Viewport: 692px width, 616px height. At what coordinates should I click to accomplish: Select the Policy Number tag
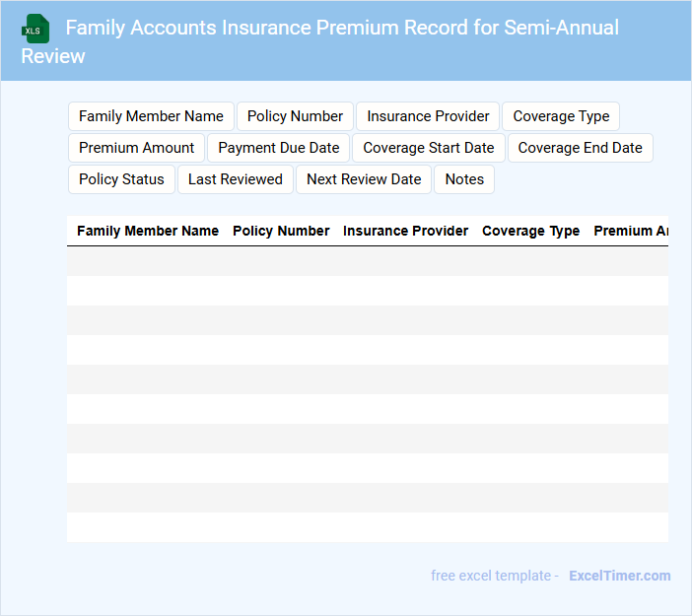(295, 116)
